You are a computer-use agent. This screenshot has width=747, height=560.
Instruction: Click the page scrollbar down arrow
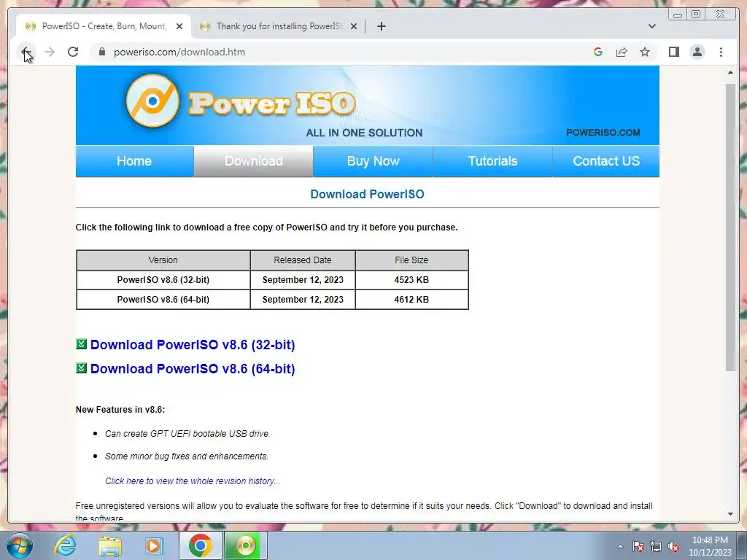tap(730, 514)
